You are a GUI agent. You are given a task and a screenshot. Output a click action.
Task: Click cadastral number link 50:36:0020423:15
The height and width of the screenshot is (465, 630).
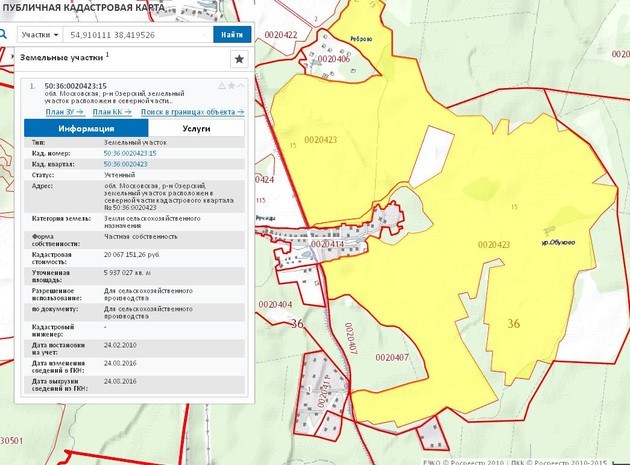(130, 154)
